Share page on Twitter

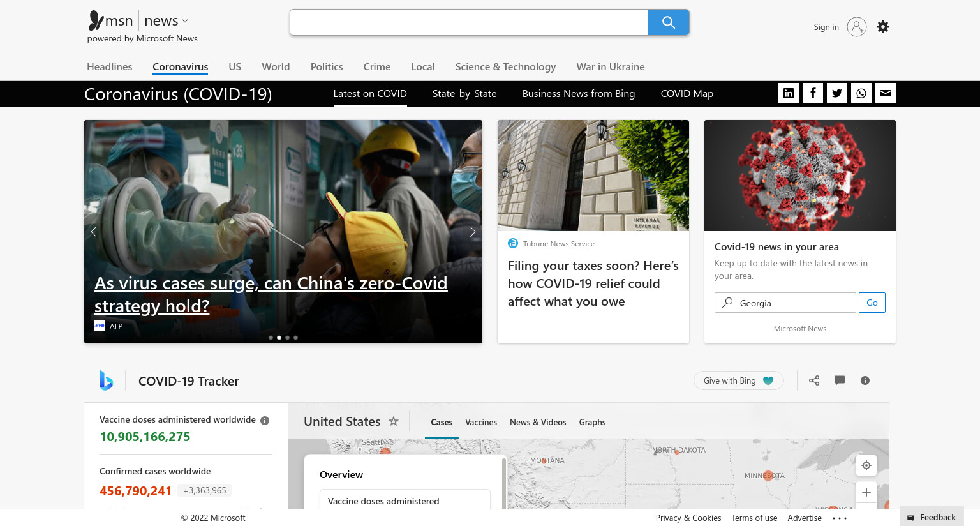837,93
